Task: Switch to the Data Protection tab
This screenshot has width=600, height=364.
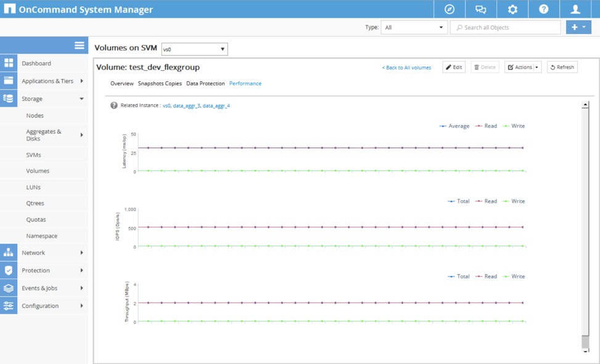Action: 205,83
